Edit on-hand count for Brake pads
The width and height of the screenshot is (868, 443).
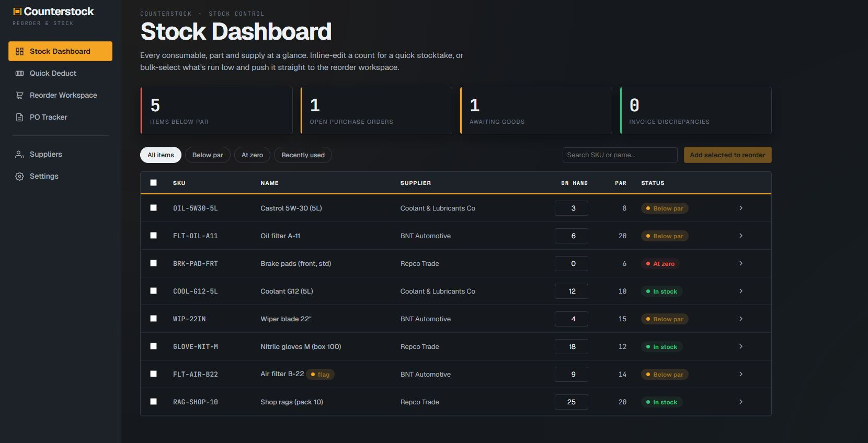click(x=572, y=263)
